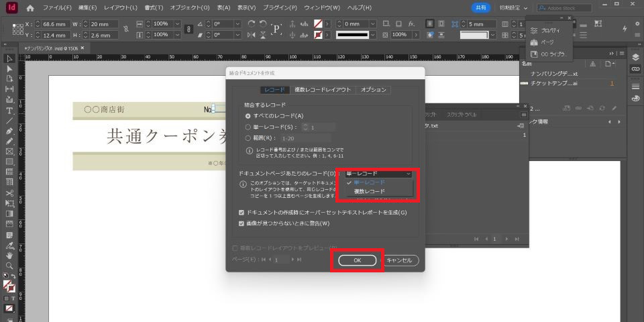Select the Direct Selection tool
Screen dimensions: 644x322
click(9, 68)
